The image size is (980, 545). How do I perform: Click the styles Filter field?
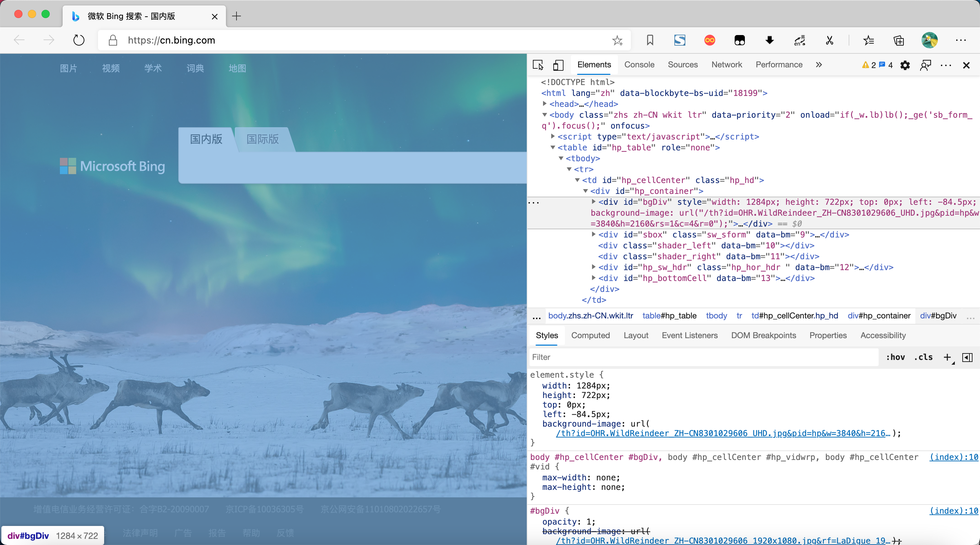tap(704, 357)
